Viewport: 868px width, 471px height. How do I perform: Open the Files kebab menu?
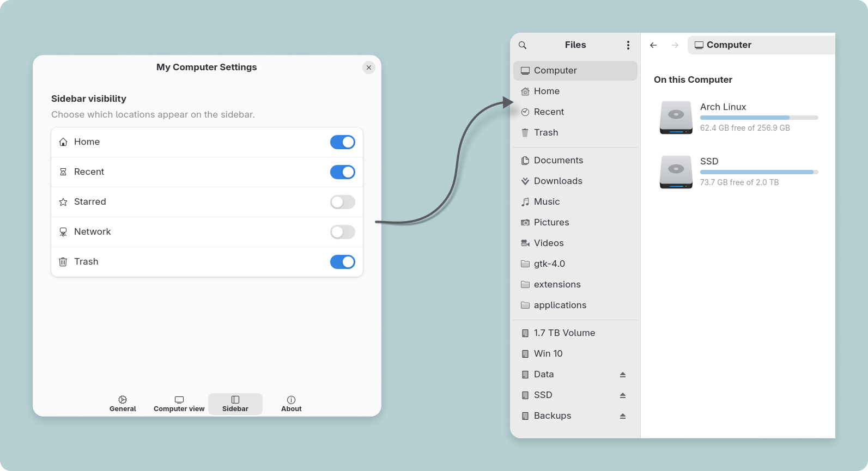click(628, 45)
